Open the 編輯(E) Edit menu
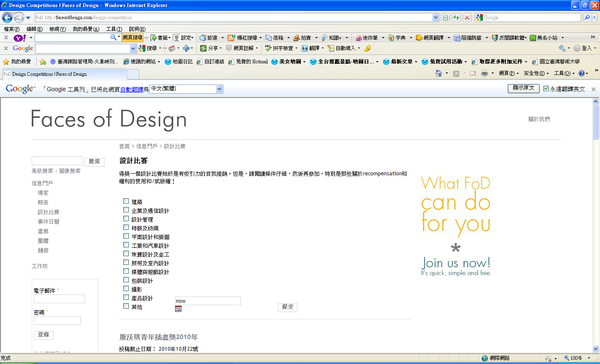Screen dimensions: 600x364 click(34, 29)
